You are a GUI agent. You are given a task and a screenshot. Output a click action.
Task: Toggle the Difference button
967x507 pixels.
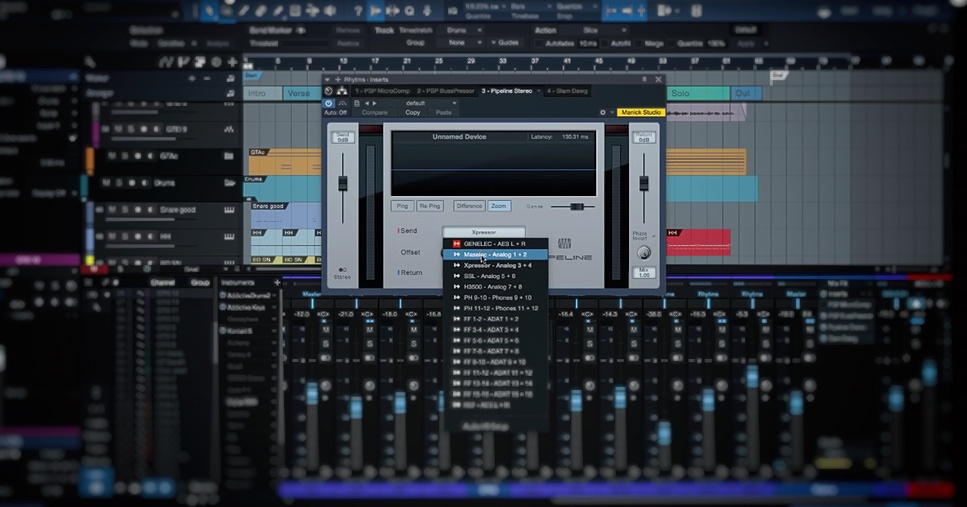tap(469, 206)
